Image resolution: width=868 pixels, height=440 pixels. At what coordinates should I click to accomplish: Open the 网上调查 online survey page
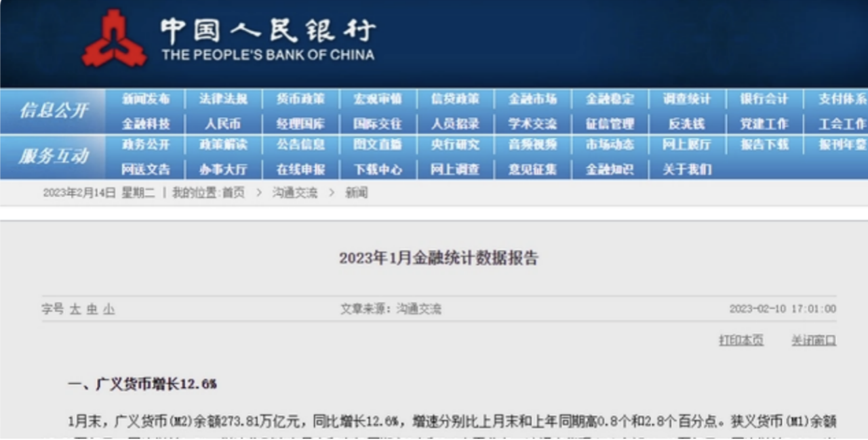point(454,169)
